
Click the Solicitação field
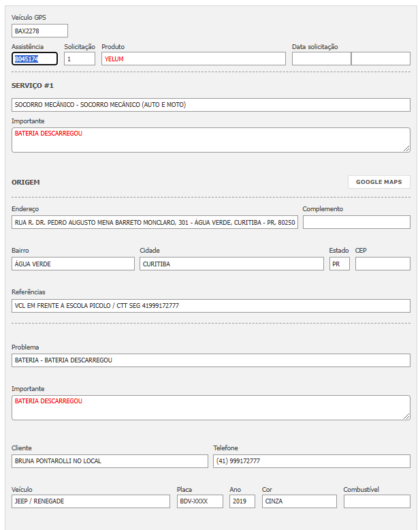coord(80,59)
